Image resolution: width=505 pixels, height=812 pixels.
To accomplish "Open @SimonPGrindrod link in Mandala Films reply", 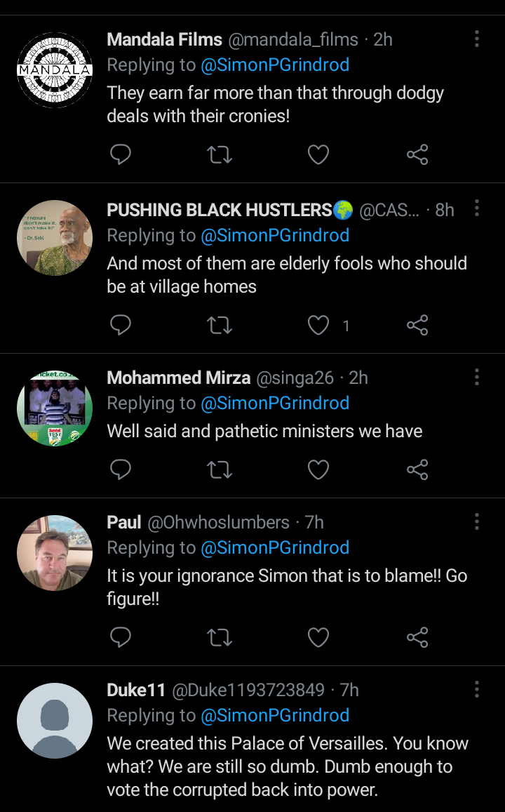I will tap(275, 65).
